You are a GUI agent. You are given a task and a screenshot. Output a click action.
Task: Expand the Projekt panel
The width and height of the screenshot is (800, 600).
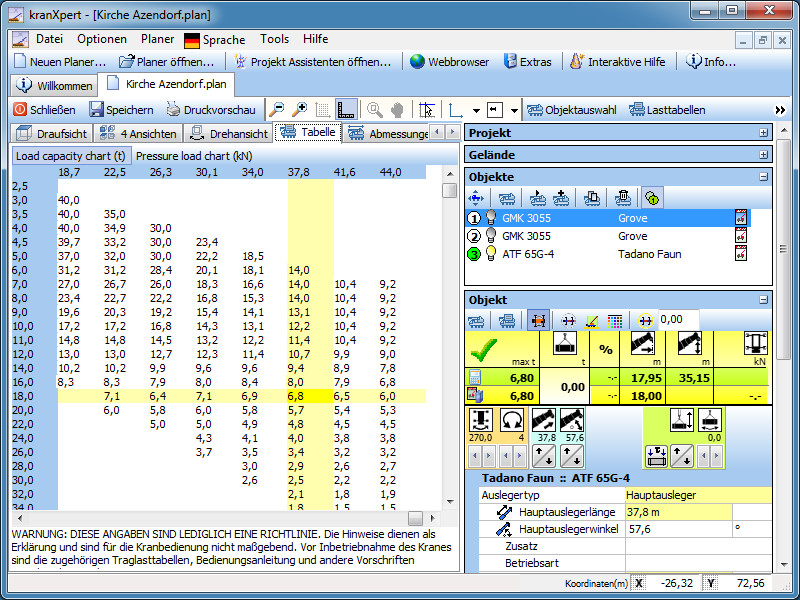click(764, 133)
